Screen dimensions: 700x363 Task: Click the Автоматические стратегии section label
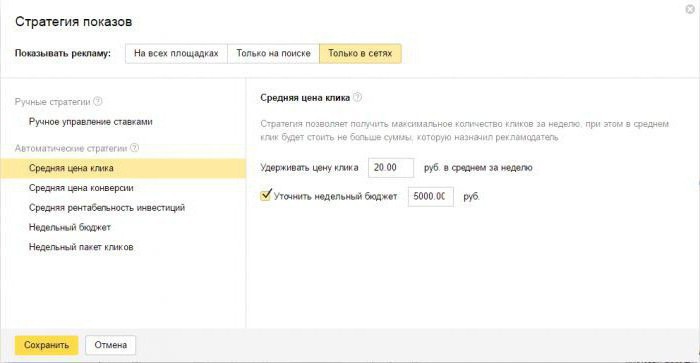71,148
